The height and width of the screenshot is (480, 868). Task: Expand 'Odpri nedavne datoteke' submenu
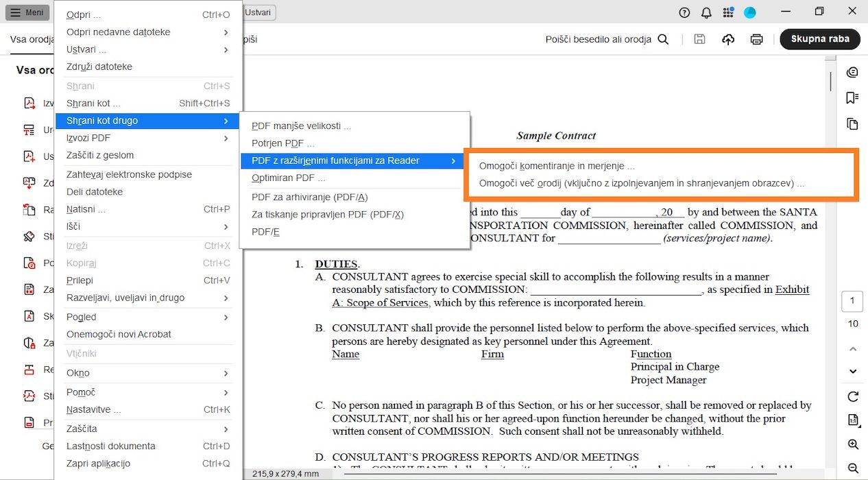[226, 32]
